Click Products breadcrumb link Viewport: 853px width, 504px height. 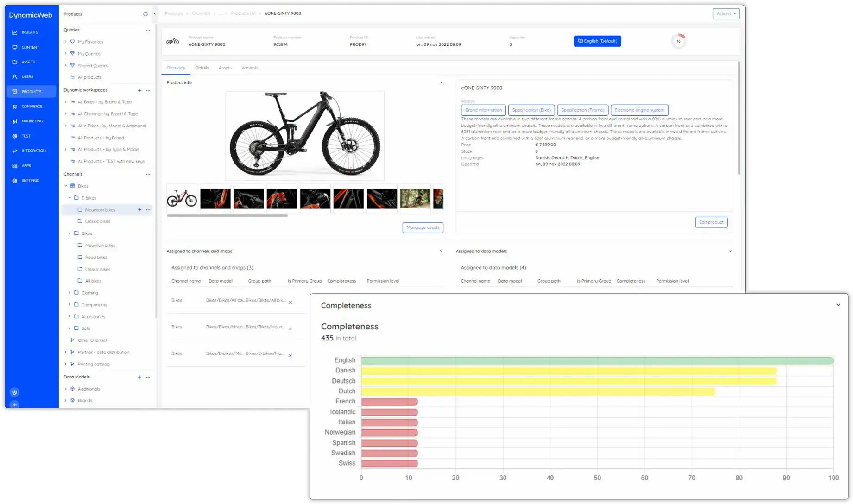(x=174, y=13)
